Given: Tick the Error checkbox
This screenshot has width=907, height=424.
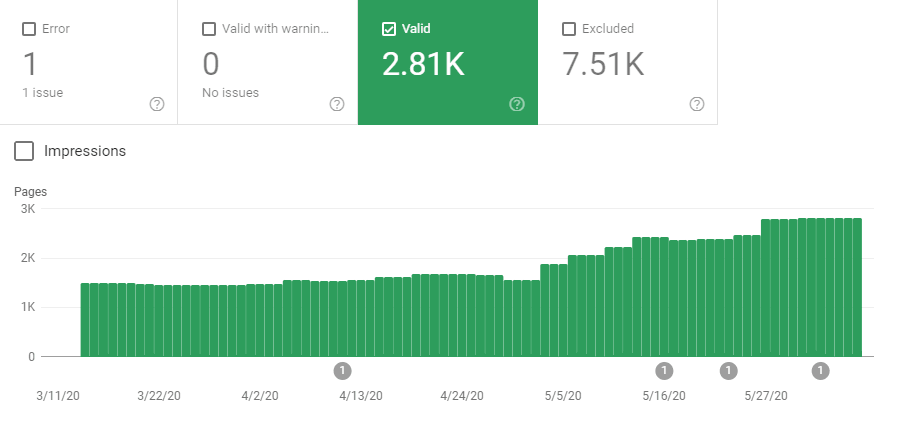Looking at the screenshot, I should (x=29, y=29).
